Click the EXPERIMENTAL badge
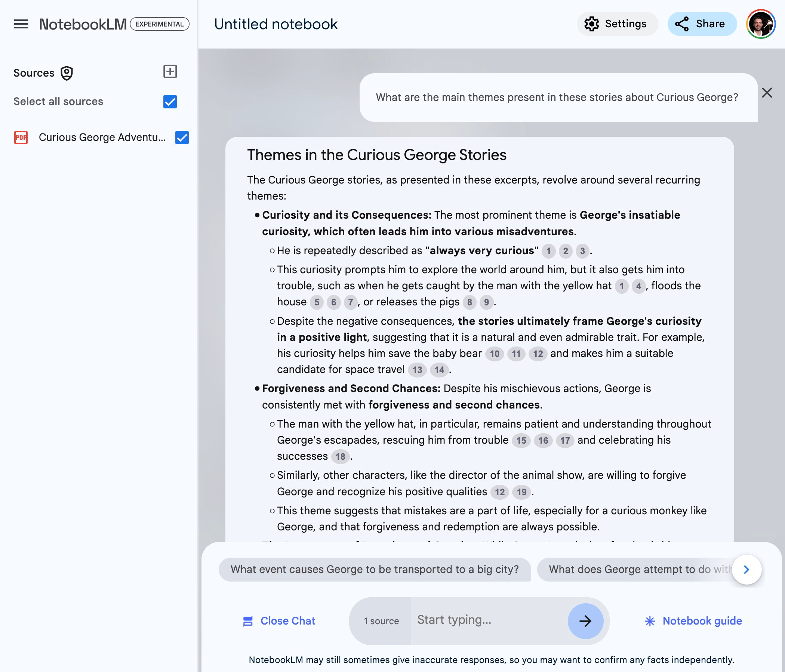 [160, 24]
